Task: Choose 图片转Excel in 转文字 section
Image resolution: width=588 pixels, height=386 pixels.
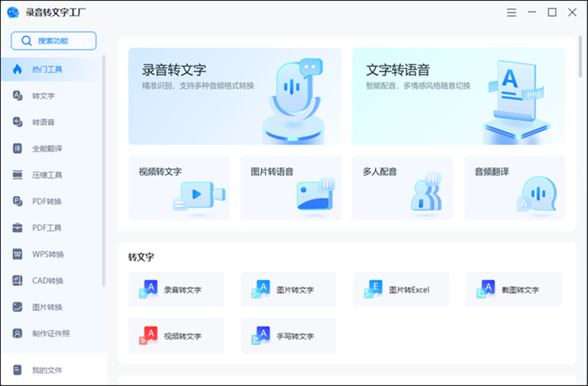Action: coord(401,289)
